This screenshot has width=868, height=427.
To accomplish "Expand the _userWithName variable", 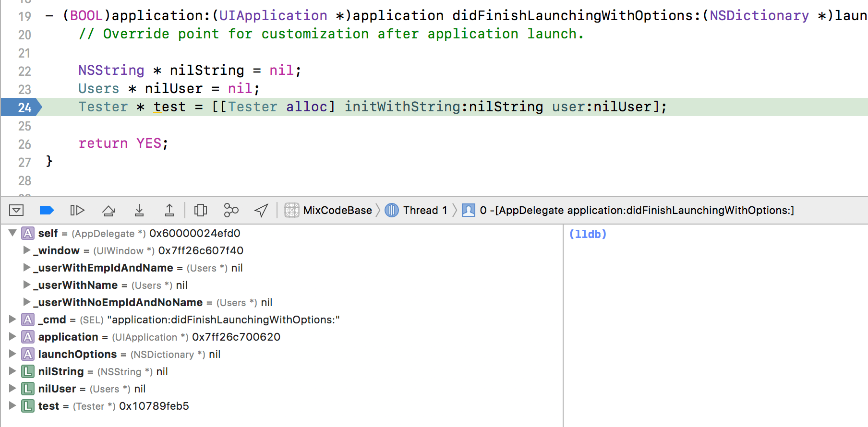I will click(x=27, y=285).
